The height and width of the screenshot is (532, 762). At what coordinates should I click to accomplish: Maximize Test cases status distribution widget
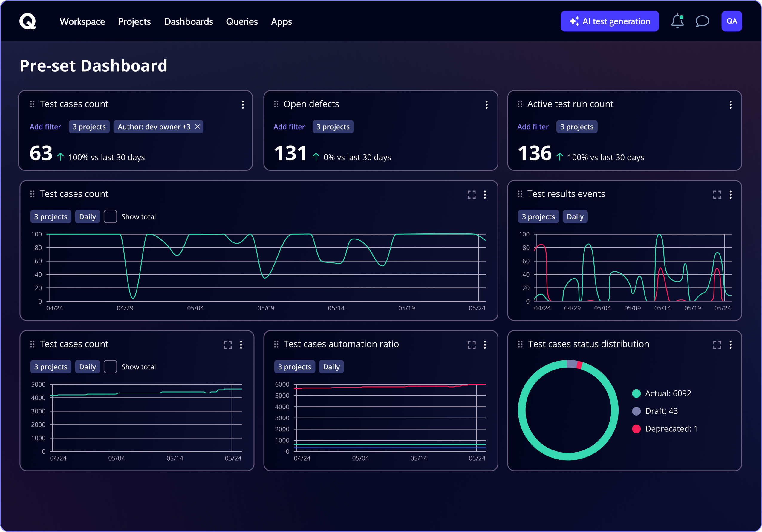point(717,345)
